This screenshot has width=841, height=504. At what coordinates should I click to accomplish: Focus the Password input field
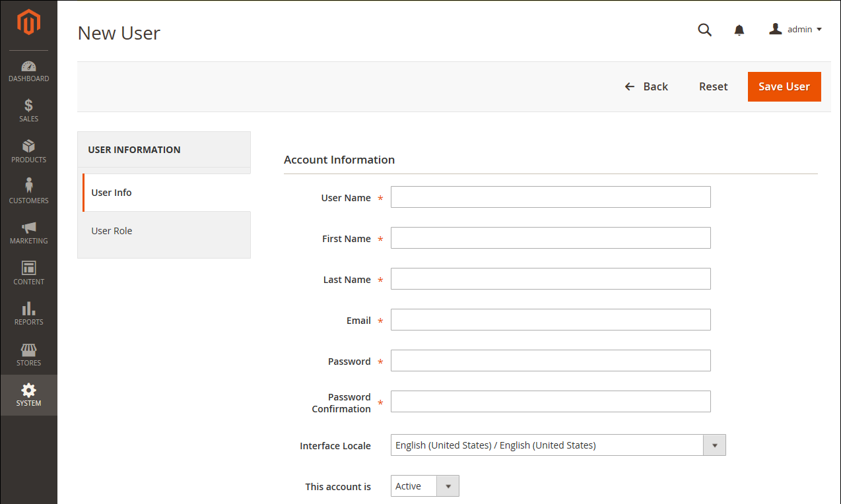point(551,360)
